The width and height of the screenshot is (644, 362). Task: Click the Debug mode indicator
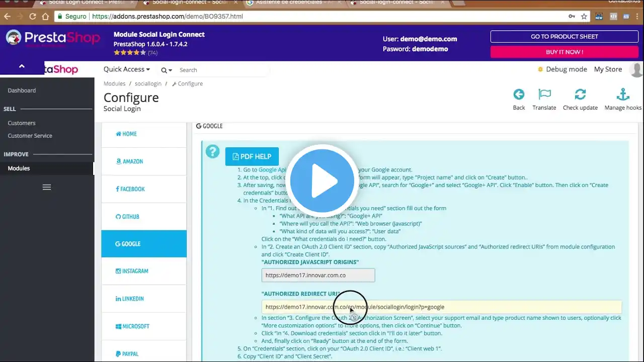click(x=562, y=69)
